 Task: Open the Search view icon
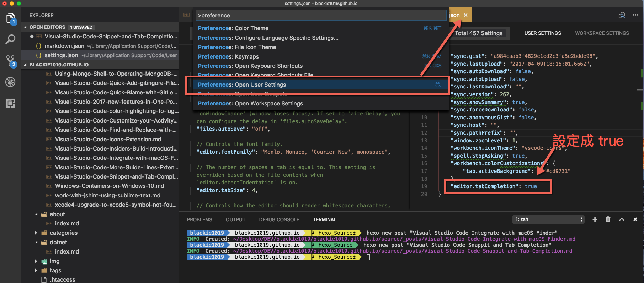coord(10,39)
